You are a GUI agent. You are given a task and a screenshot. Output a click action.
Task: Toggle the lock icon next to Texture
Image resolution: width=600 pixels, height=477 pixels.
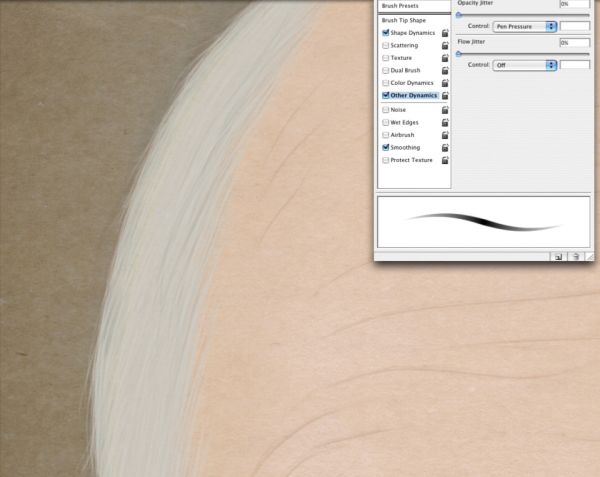[445, 58]
